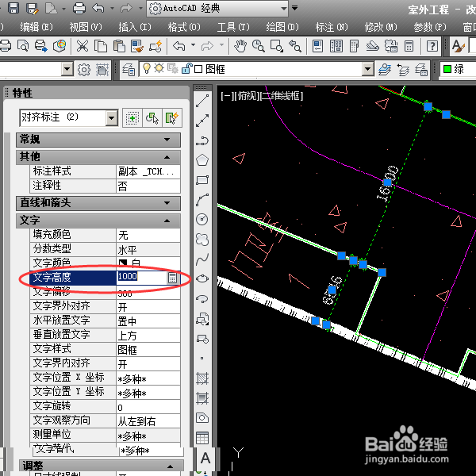Screen dimensions: 476x476
Task: Open the 图框 layer list dropdown arrow
Action: (367, 69)
